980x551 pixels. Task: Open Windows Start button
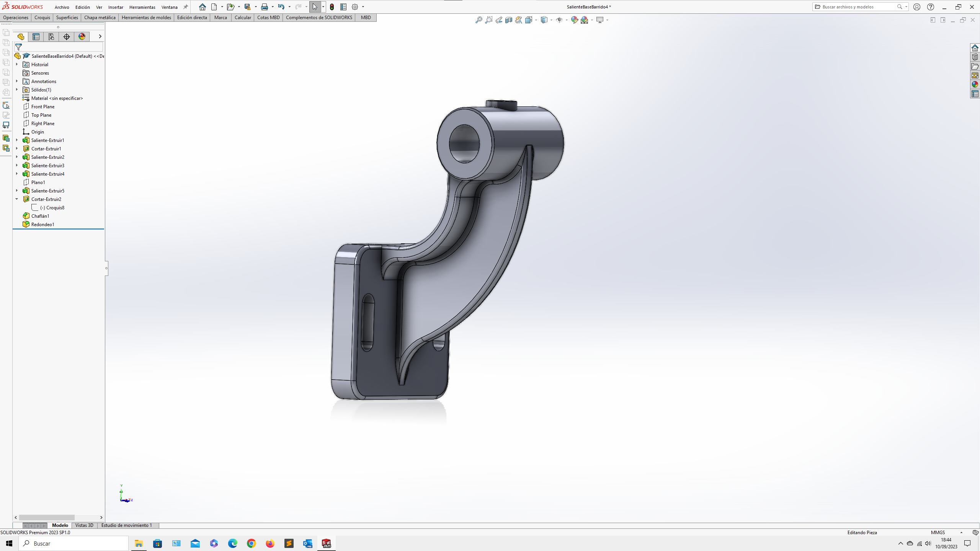pyautogui.click(x=9, y=543)
